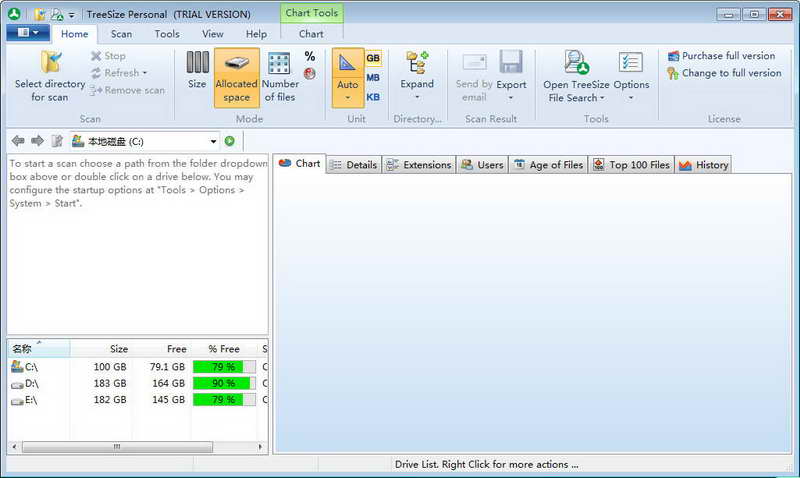Click the 164 GB free value
Screen dimensions: 800x478
coord(168,383)
